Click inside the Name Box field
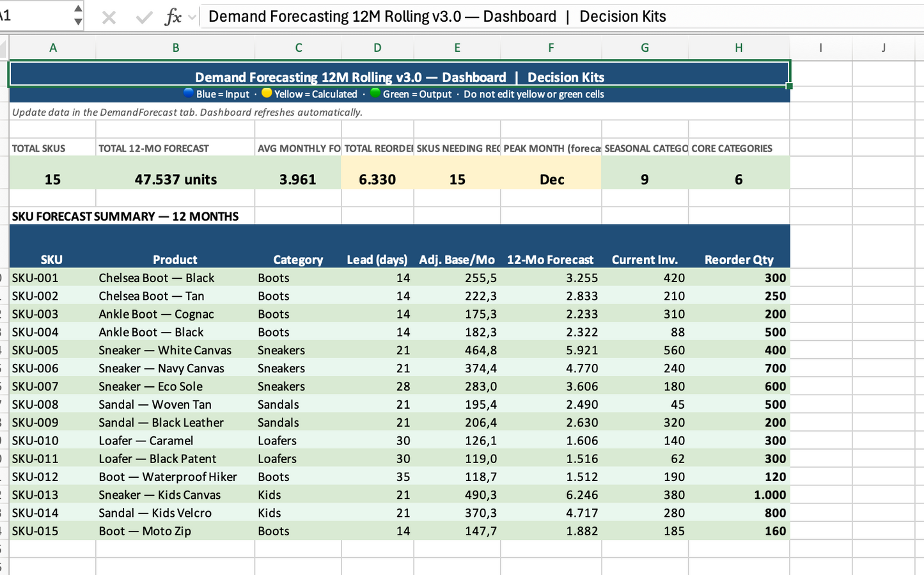The image size is (924, 575). tap(32, 16)
